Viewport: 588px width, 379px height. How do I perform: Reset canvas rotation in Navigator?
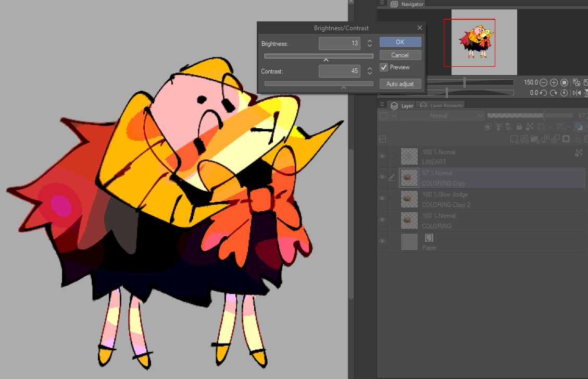(564, 93)
